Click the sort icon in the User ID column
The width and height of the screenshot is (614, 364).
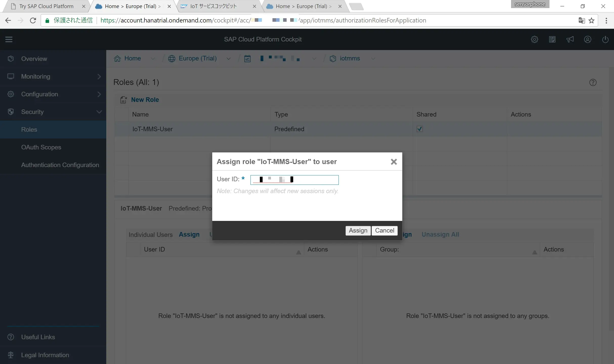(x=299, y=252)
